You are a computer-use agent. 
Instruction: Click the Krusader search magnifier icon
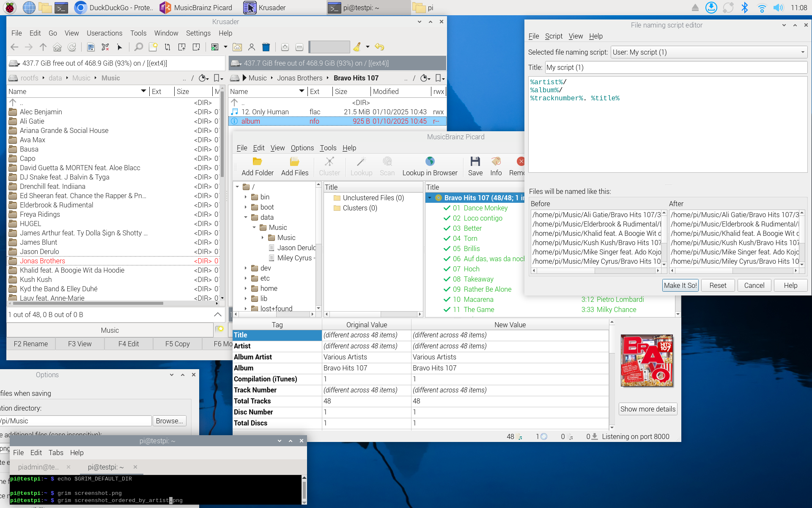(x=138, y=47)
